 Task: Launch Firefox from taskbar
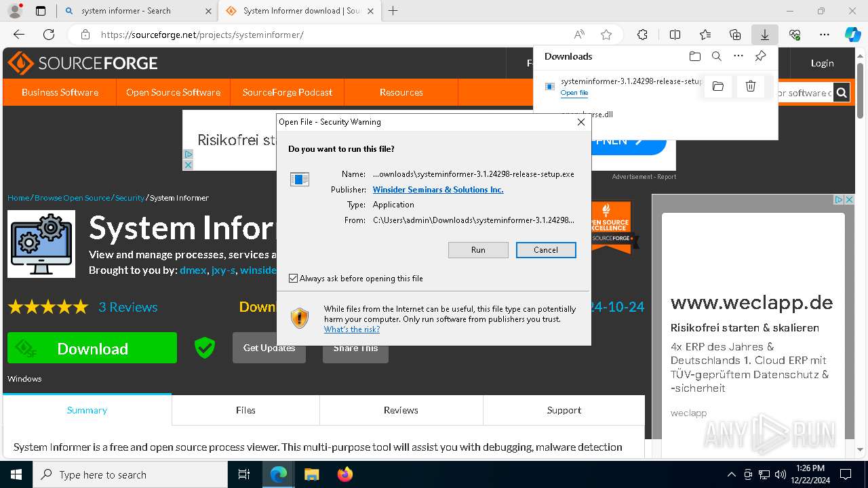[344, 474]
